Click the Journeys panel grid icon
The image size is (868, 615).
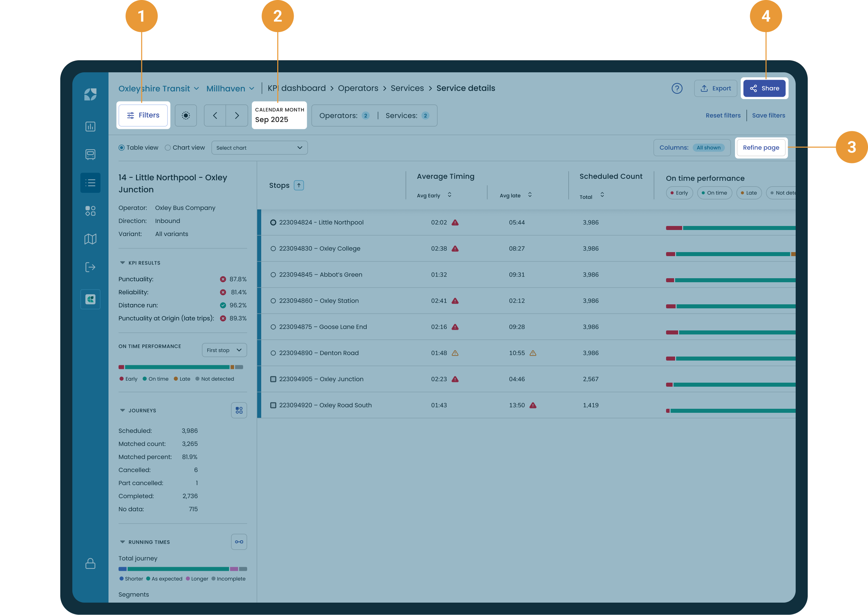239,410
